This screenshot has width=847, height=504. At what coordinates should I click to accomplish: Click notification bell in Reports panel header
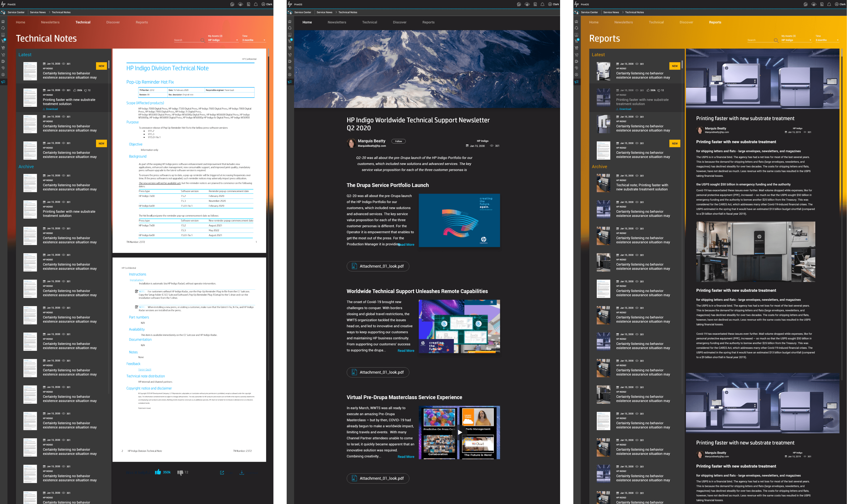829,4
